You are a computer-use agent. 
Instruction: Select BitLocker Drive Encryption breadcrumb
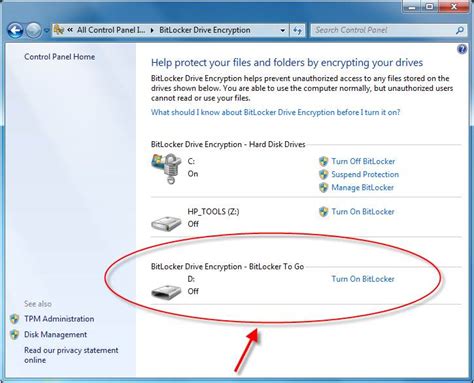205,30
